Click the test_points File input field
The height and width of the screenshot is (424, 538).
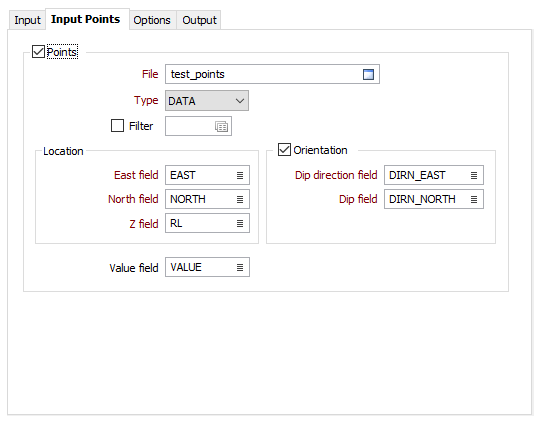[272, 74]
